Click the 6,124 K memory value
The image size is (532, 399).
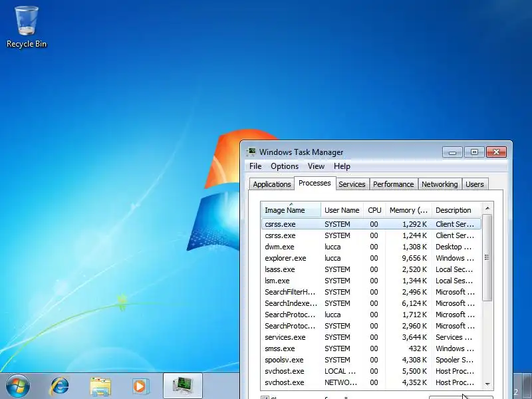pyautogui.click(x=414, y=303)
